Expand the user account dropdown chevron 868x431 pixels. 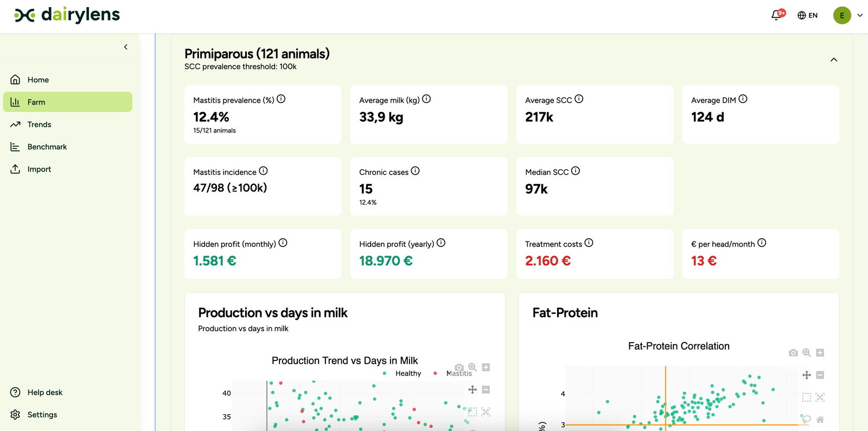pyautogui.click(x=860, y=15)
